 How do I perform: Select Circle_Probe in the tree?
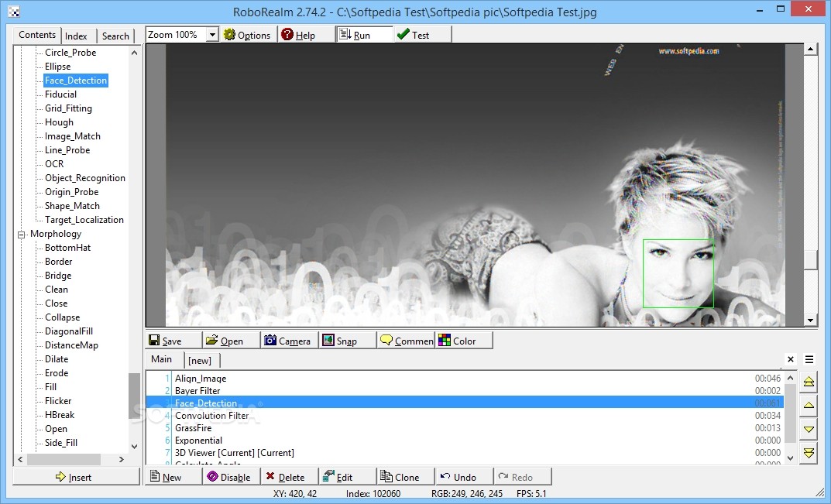pyautogui.click(x=70, y=53)
